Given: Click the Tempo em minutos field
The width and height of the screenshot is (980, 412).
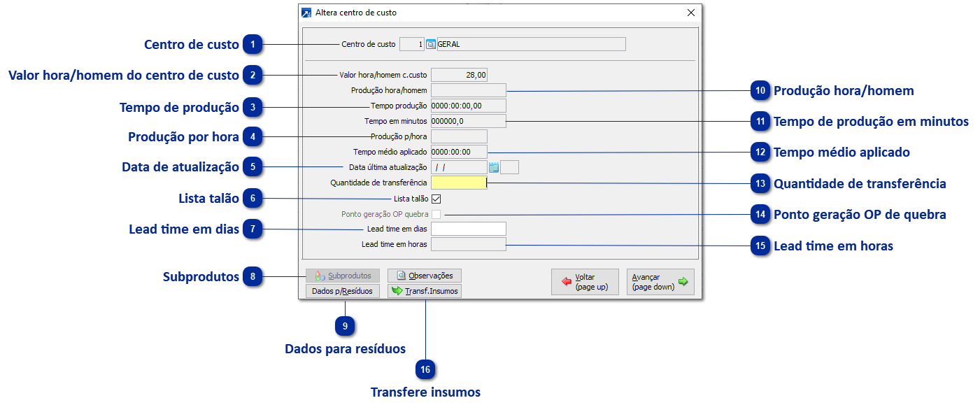Looking at the screenshot, I should [468, 121].
